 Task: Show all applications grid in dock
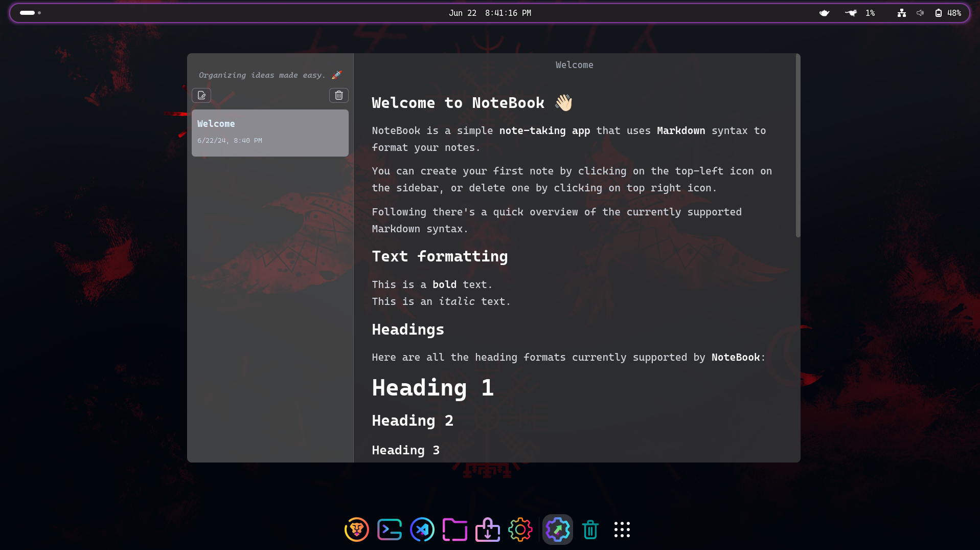coord(622,530)
